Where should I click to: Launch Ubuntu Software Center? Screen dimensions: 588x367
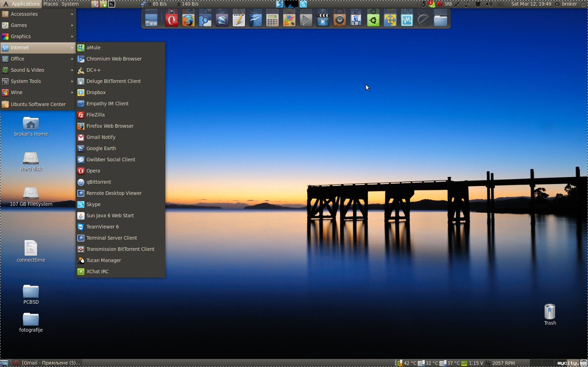[38, 104]
